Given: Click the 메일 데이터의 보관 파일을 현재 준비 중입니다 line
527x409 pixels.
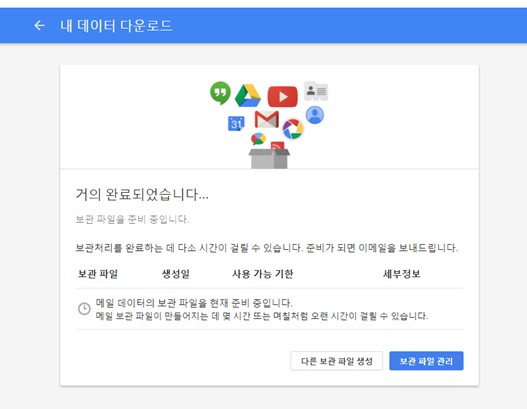Looking at the screenshot, I should pyautogui.click(x=194, y=303).
